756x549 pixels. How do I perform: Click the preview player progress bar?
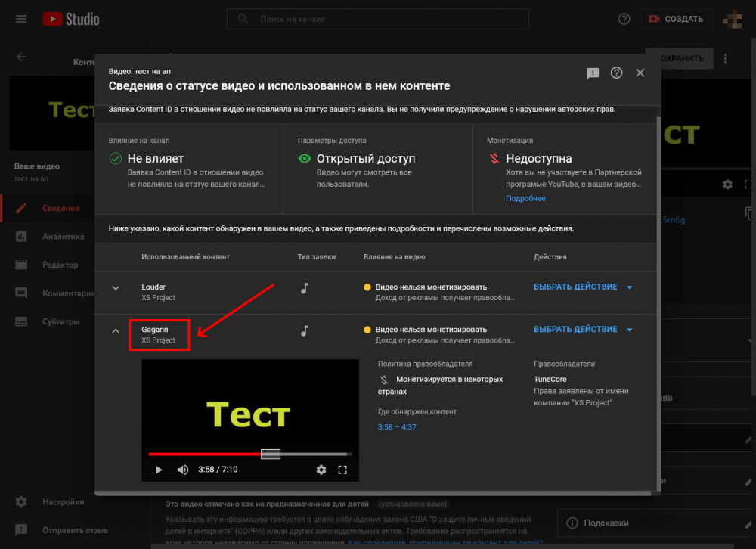coord(250,454)
